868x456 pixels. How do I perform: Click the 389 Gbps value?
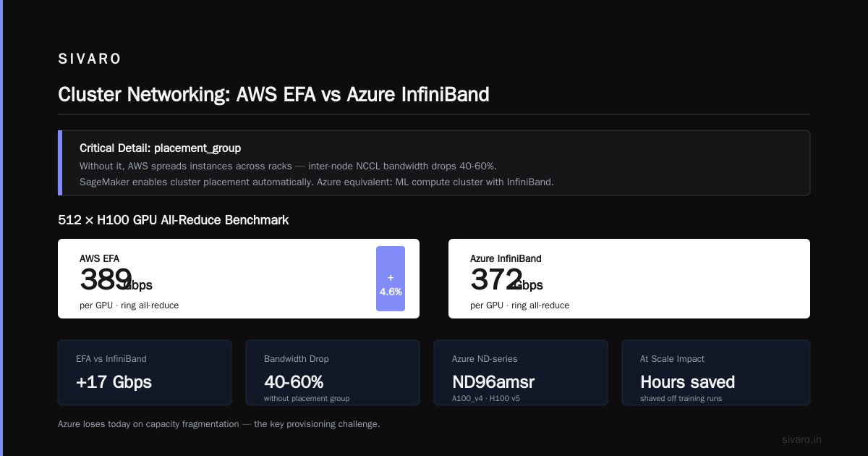(x=116, y=280)
